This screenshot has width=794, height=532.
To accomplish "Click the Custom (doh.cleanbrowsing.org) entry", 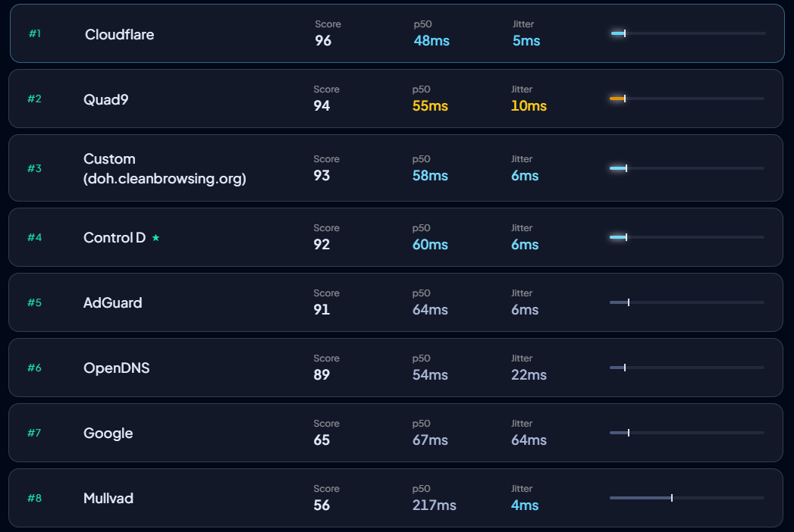I will tap(395, 168).
